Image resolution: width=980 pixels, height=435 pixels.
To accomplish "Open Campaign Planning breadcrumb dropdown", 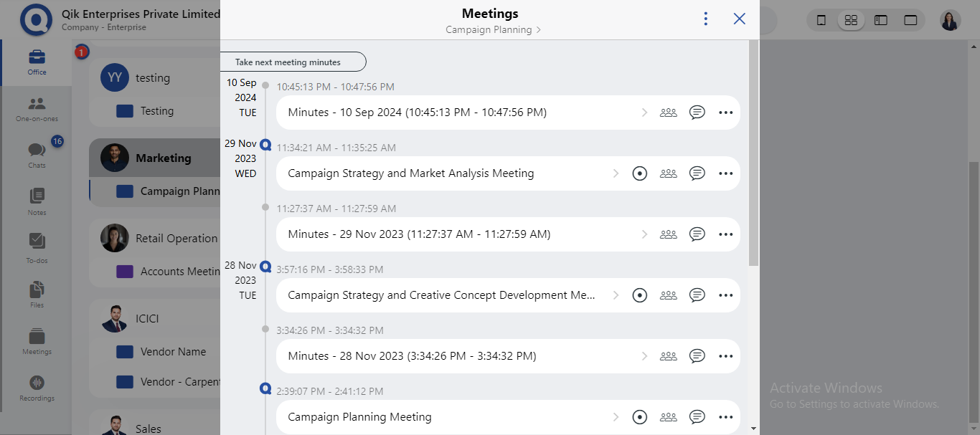I will pos(493,30).
